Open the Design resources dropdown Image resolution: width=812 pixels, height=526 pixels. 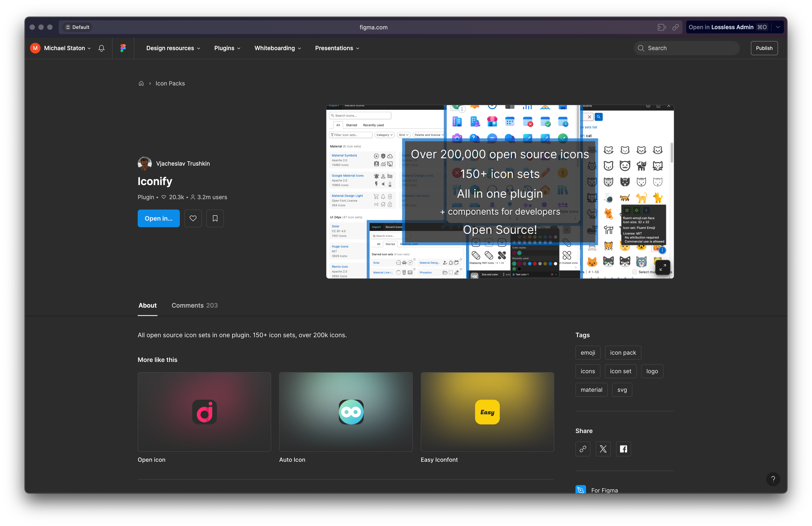[173, 48]
